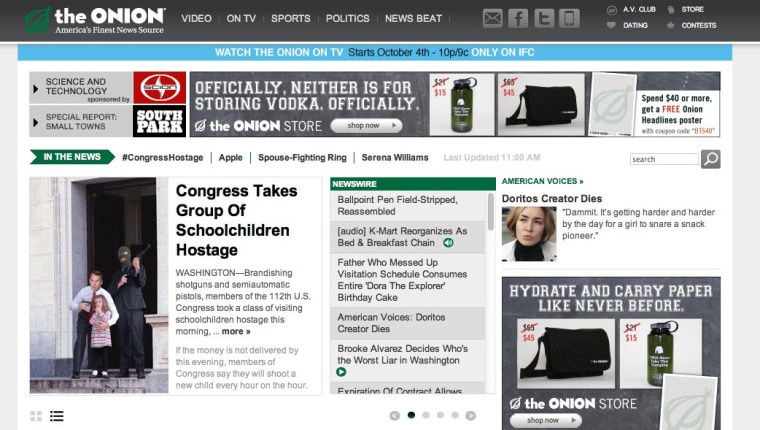Click Apple trending topic
This screenshot has width=760, height=430.
coord(231,158)
